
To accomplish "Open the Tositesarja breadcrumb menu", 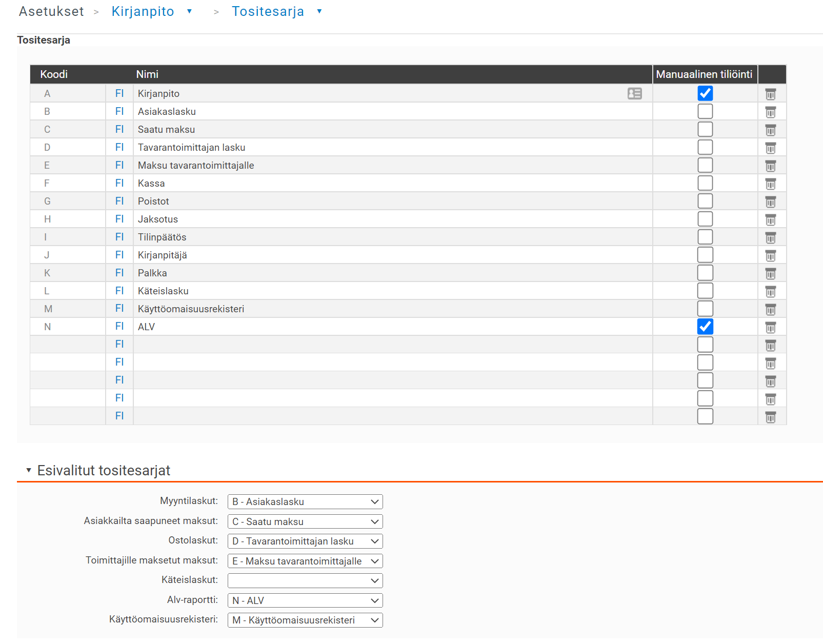I will 319,11.
